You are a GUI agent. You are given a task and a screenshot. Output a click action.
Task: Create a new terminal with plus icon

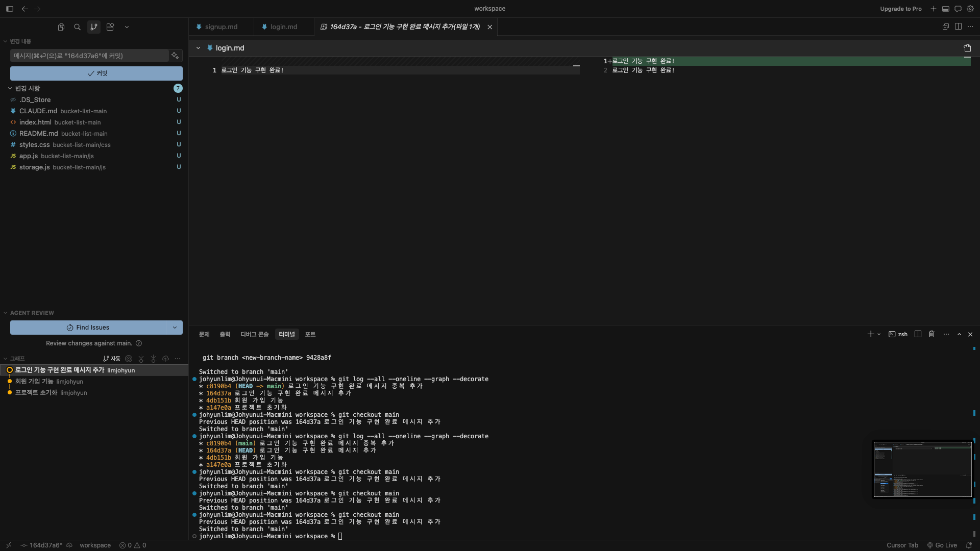tap(871, 335)
